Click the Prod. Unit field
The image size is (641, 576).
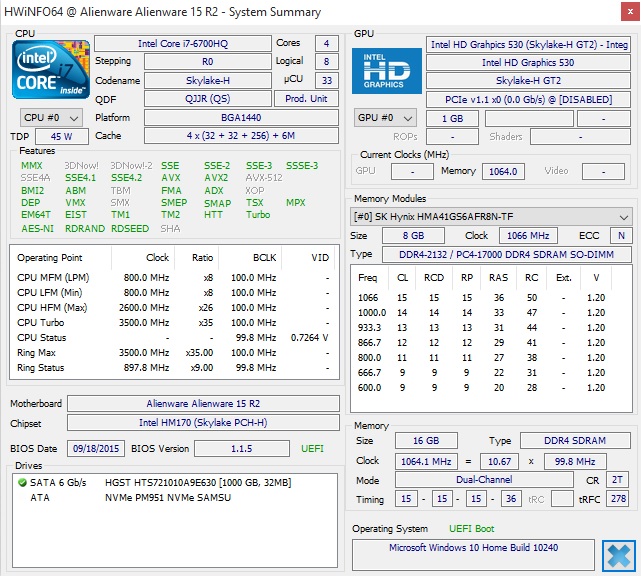coord(306,99)
